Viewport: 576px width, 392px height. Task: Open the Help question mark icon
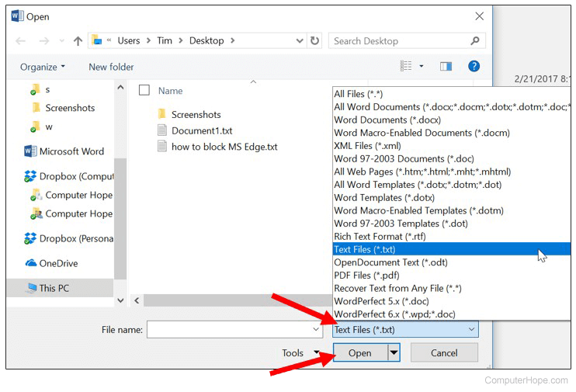click(x=474, y=66)
